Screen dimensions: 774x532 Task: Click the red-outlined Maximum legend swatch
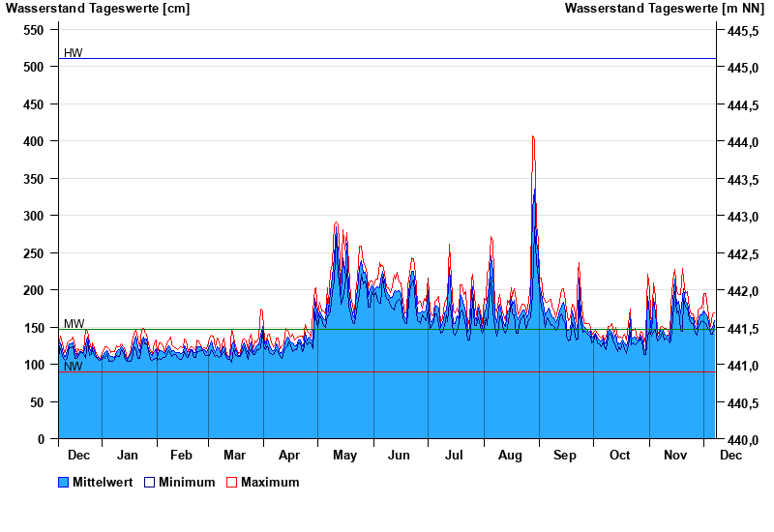231,483
